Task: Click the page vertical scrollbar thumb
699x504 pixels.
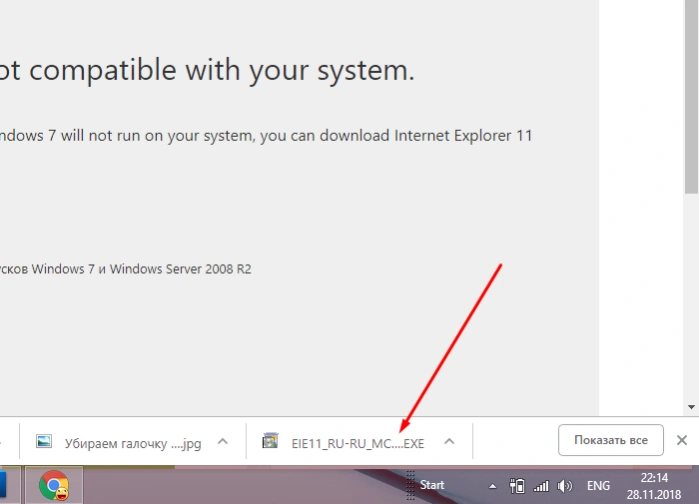Action: coord(691,97)
